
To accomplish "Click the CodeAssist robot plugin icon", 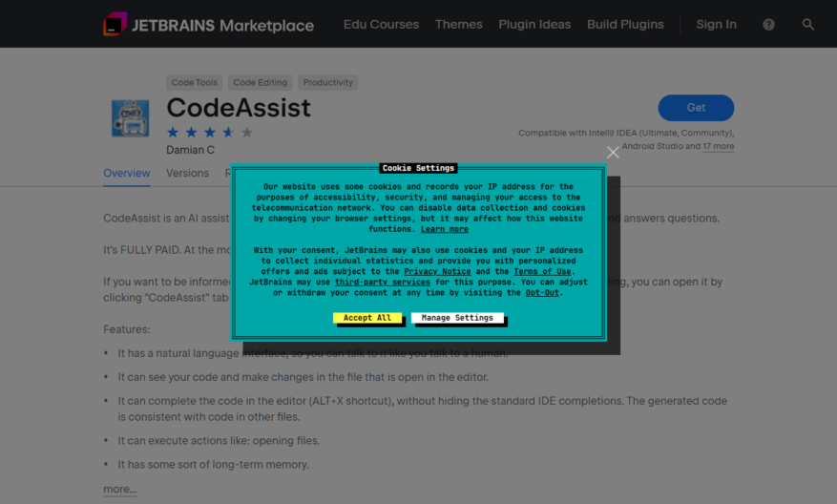I will click(x=130, y=118).
